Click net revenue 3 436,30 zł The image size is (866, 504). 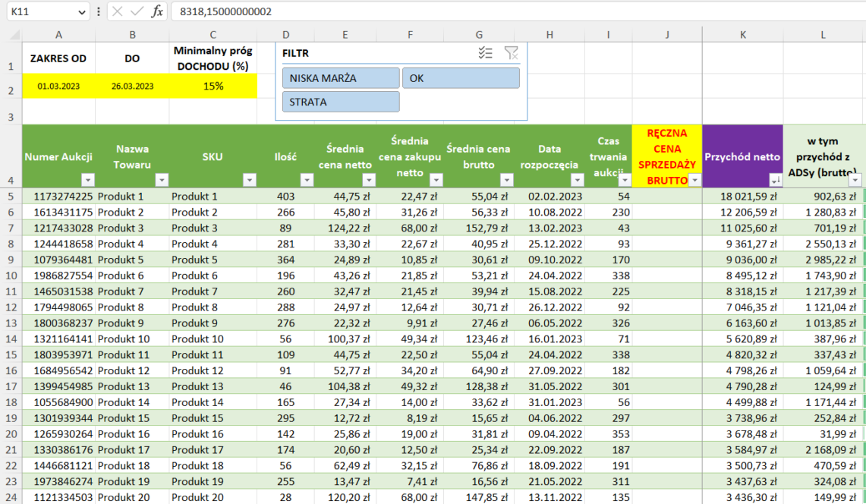743,497
